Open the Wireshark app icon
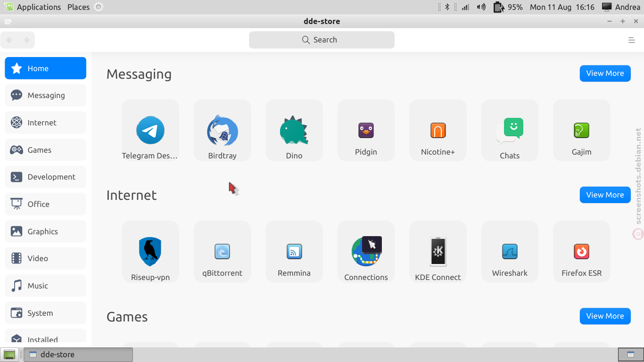Viewport: 644px width, 362px height. (x=510, y=252)
